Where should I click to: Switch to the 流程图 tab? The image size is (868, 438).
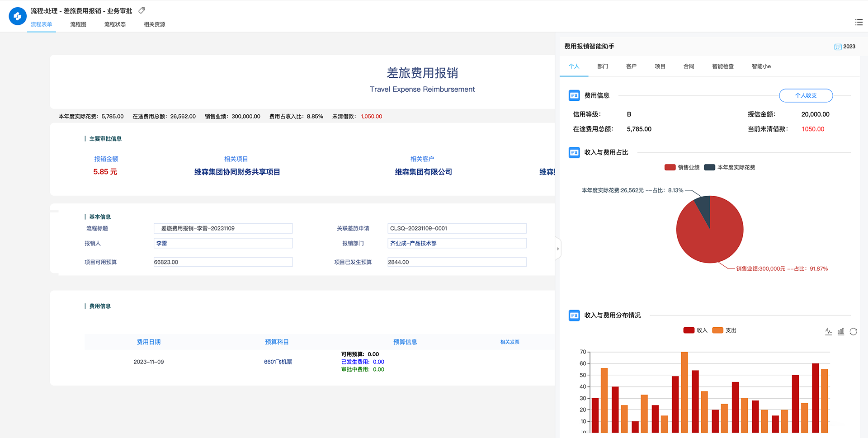point(78,24)
